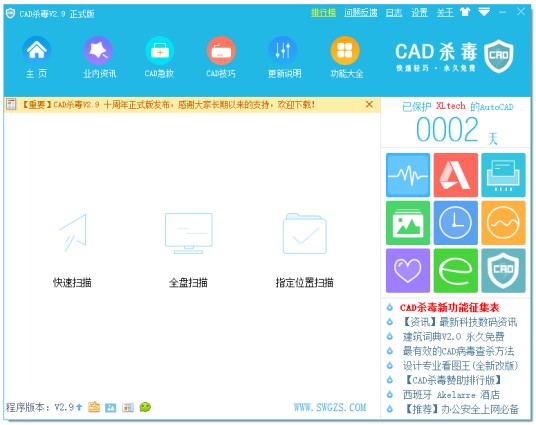536x425 pixels.
Task: Click the teal printer tile
Action: pos(503,175)
